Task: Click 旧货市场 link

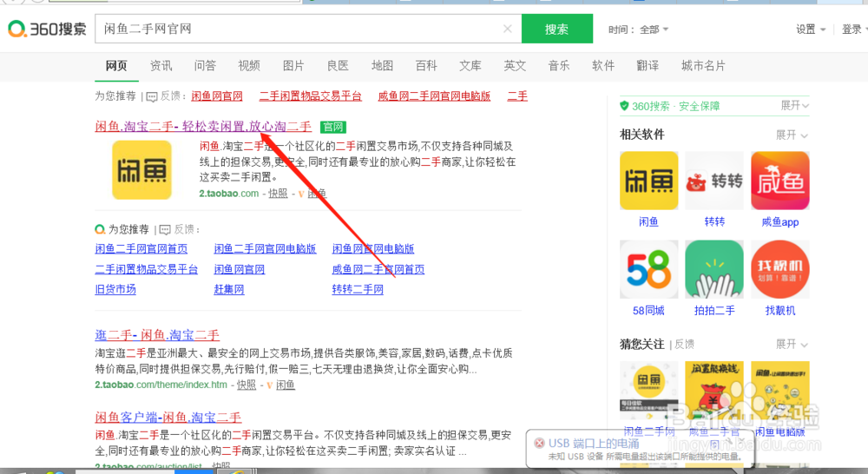Action: 115,289
